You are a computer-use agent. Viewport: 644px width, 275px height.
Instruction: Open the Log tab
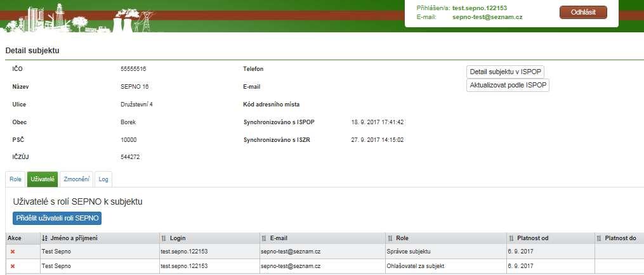point(103,179)
